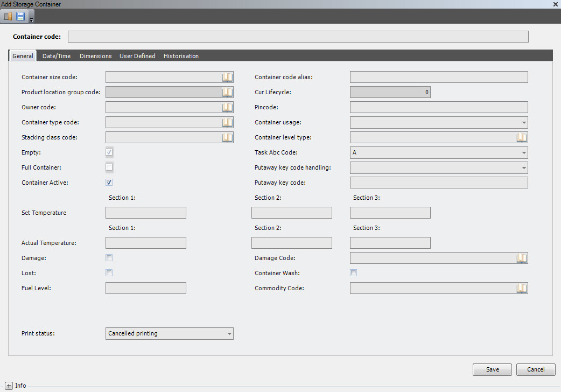Open the Container usage dropdown
This screenshot has width=561, height=392.
point(524,122)
